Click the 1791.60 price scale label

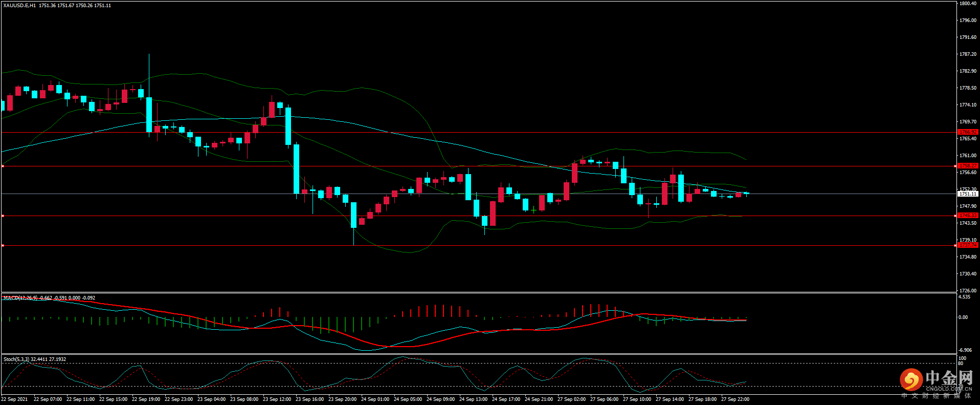click(x=968, y=37)
